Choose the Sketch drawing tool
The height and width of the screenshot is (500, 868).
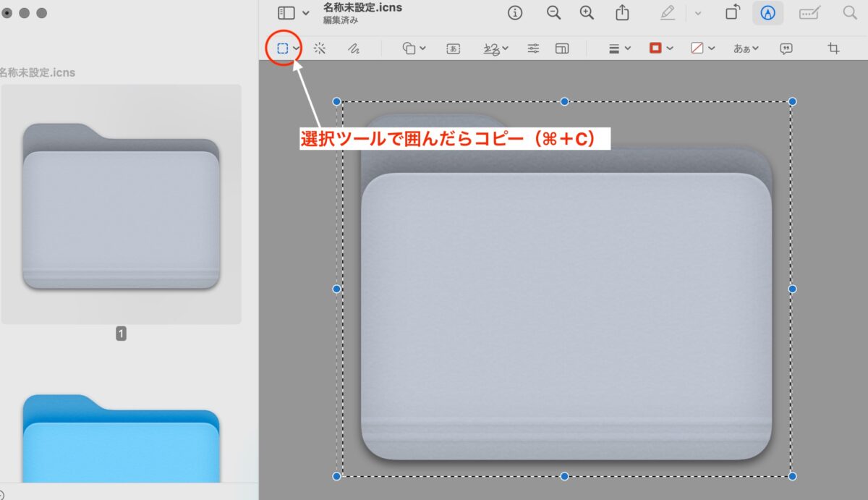click(353, 48)
